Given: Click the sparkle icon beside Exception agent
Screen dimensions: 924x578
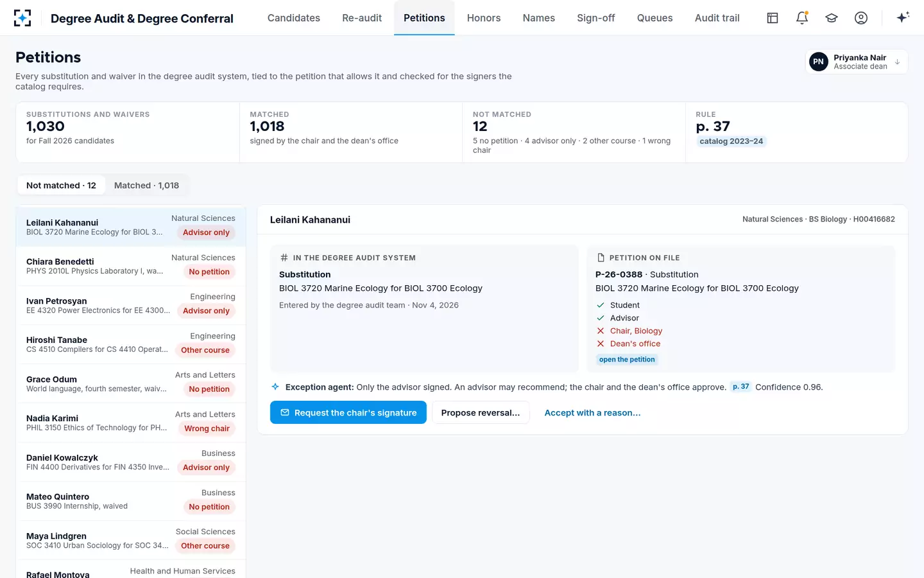Looking at the screenshot, I should coord(275,387).
